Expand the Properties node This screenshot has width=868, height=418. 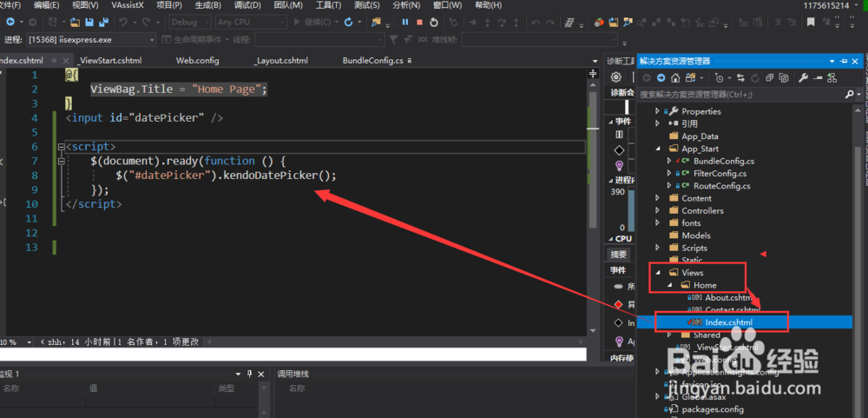[x=658, y=111]
